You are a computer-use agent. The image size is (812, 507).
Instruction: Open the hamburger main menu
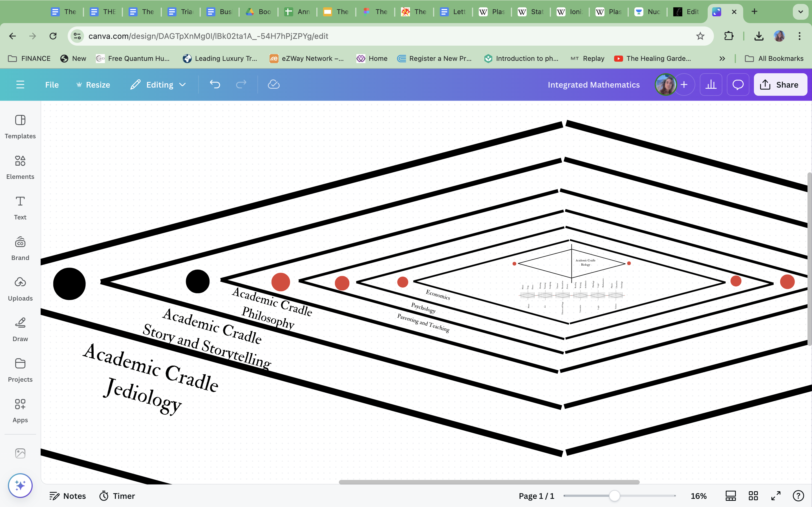20,84
